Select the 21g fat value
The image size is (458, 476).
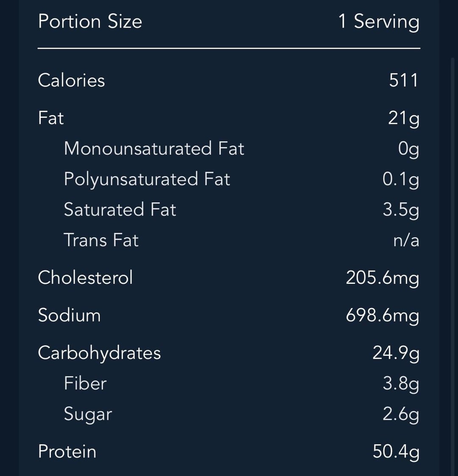(404, 118)
